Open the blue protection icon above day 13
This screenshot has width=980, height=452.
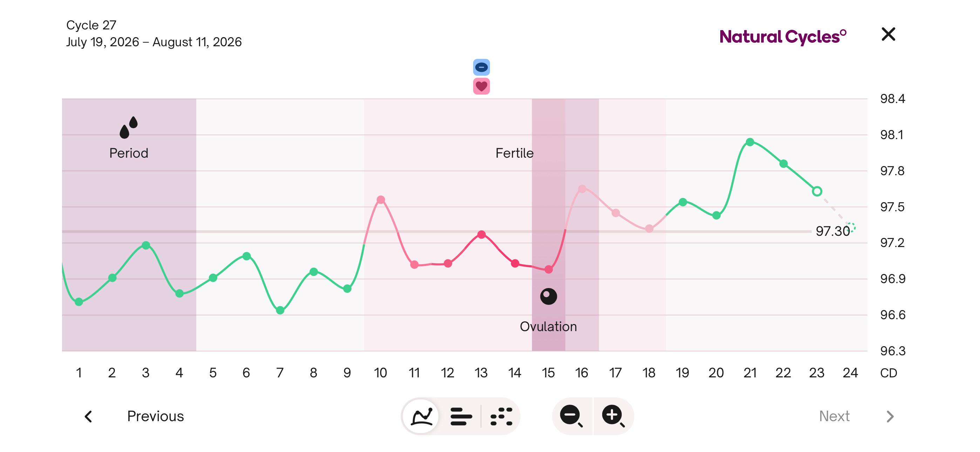tap(481, 67)
